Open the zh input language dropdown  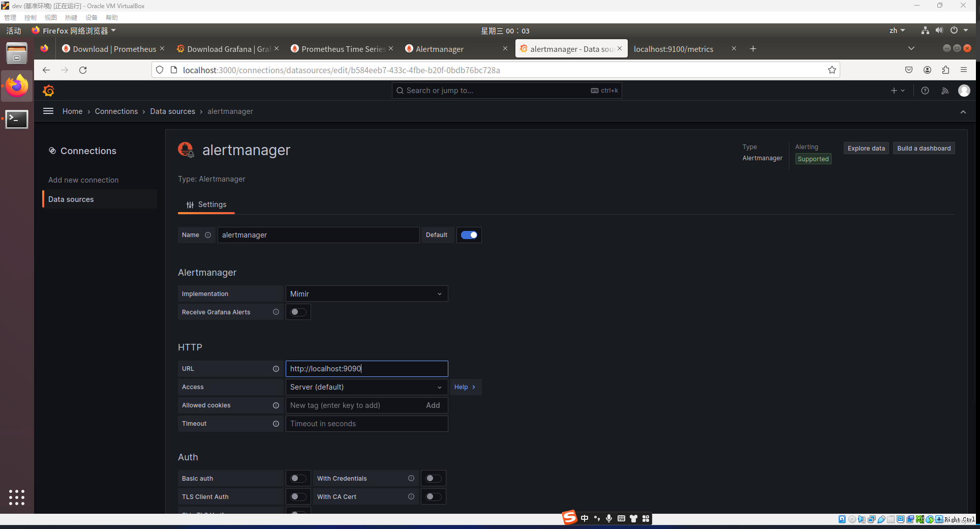(x=897, y=31)
